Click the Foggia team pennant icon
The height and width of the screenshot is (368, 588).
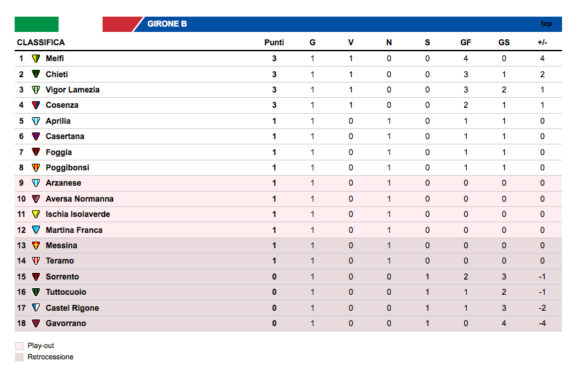[36, 152]
